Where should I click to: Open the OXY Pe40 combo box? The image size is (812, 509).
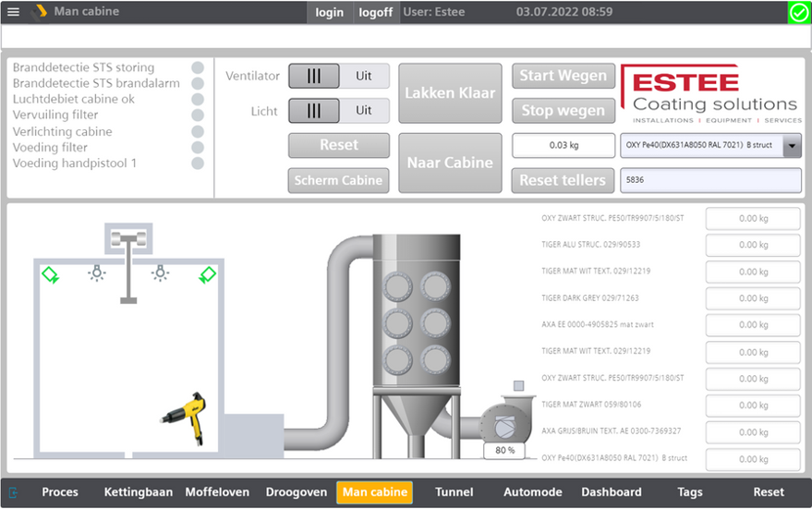[710, 146]
